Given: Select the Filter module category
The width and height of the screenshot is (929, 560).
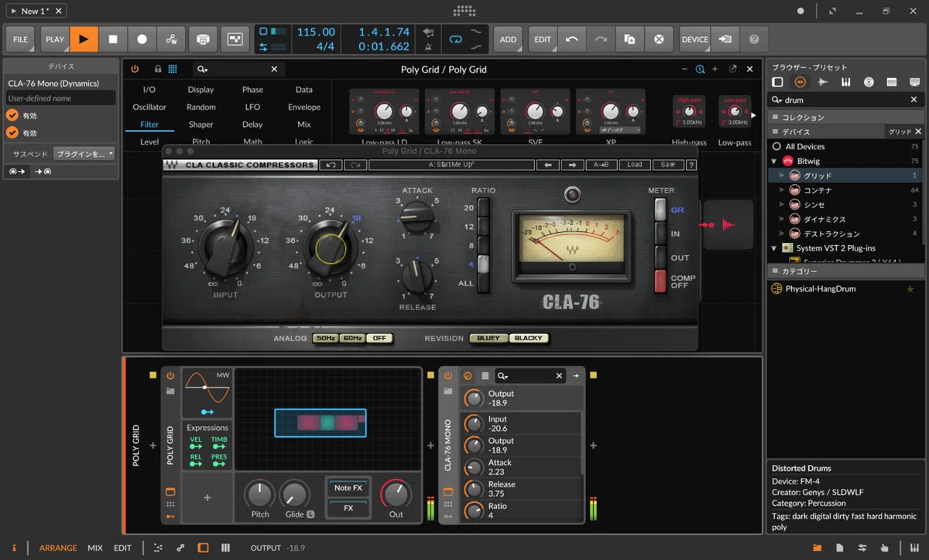Looking at the screenshot, I should 149,125.
